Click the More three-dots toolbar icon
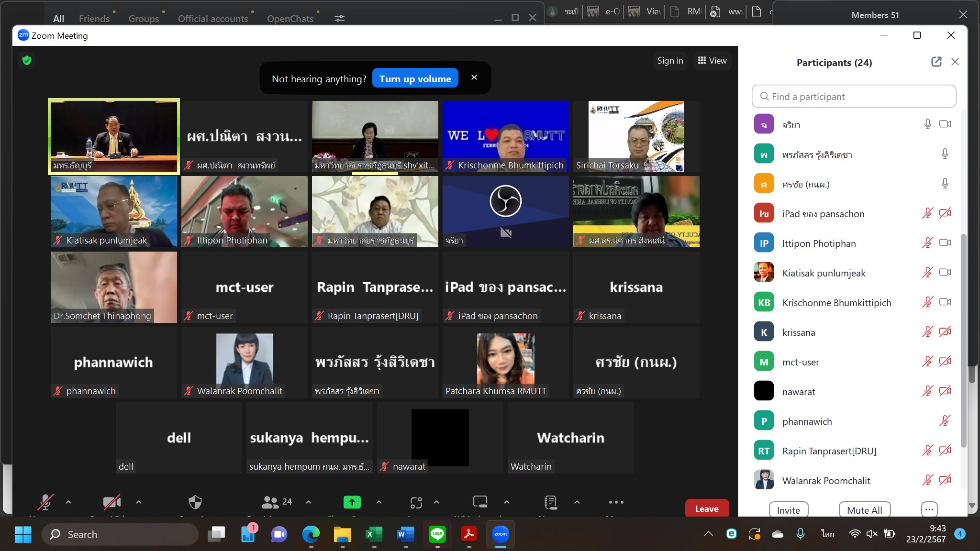Image resolution: width=980 pixels, height=551 pixels. tap(616, 502)
